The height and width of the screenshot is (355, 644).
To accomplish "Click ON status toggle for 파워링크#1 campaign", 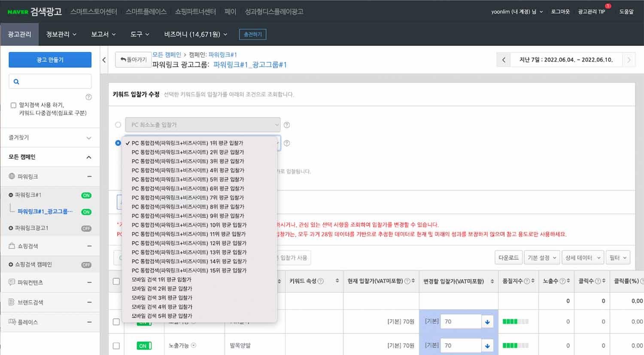I will (x=86, y=196).
